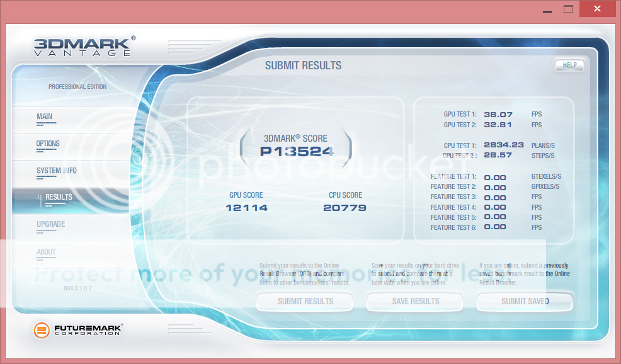This screenshot has width=621, height=364.
Task: Go to the Options page
Action: [48, 144]
